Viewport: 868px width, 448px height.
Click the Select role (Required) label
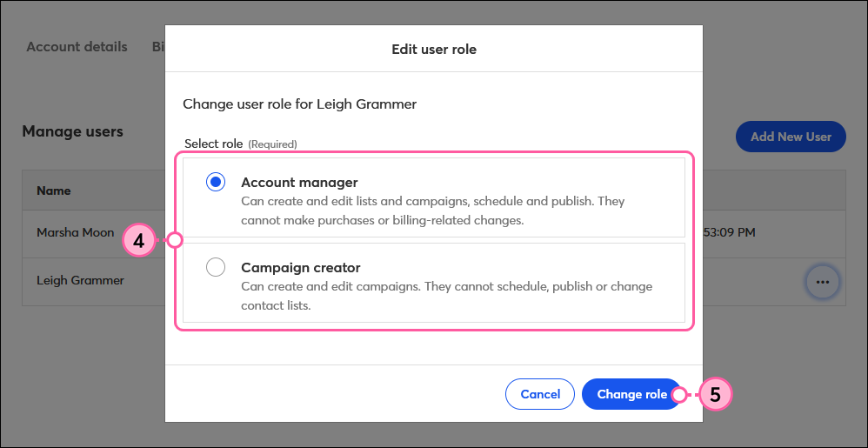(x=241, y=144)
